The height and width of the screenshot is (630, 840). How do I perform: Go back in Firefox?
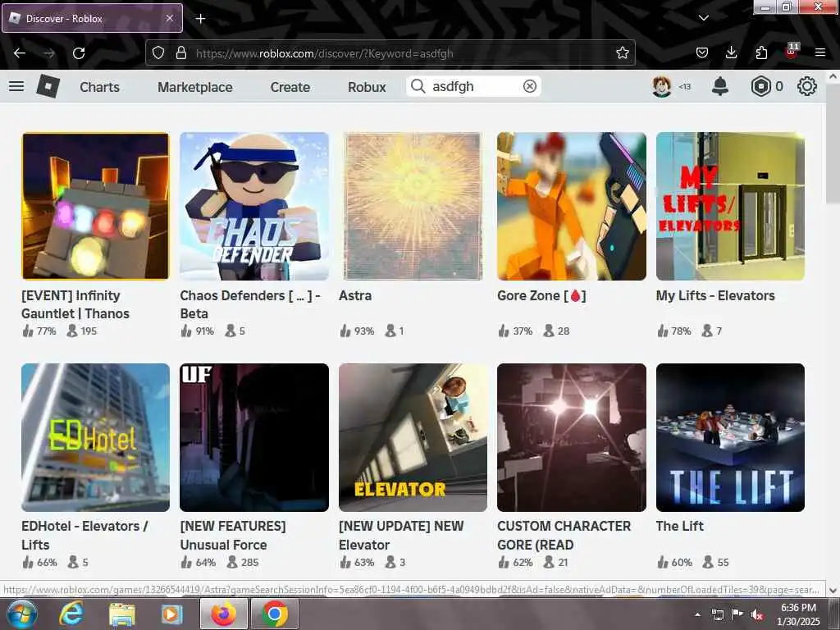point(20,53)
